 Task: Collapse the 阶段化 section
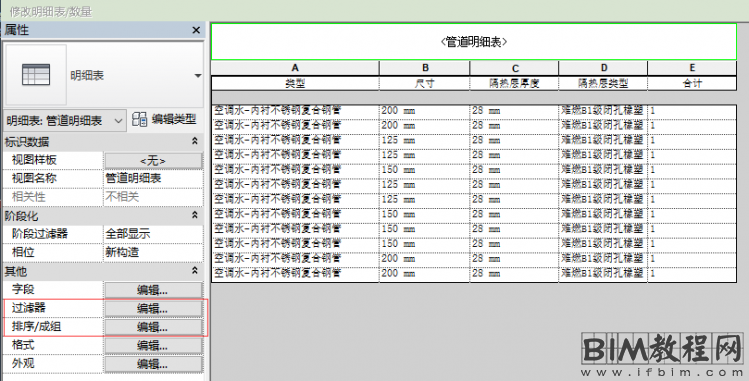(x=194, y=215)
